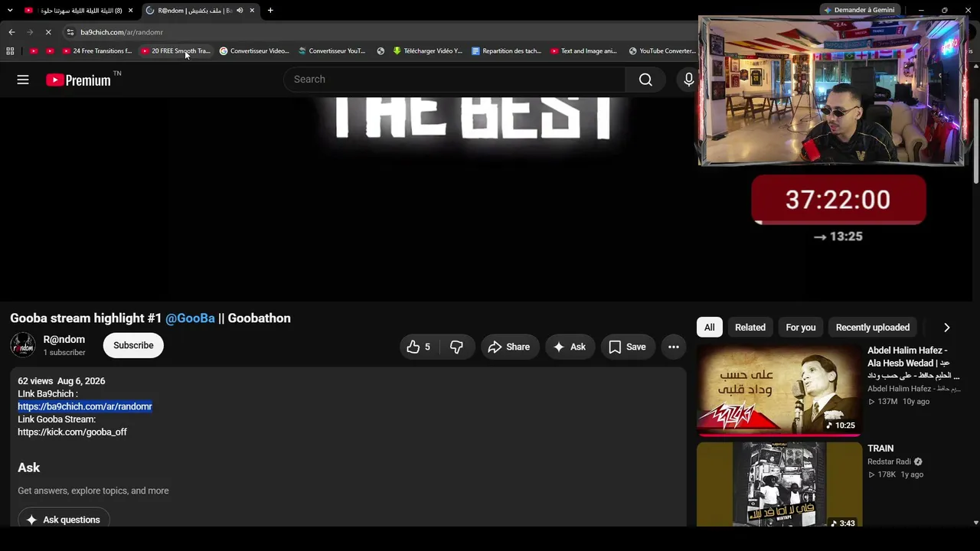Open the YouTube guide hamburger menu
The height and width of the screenshot is (551, 980).
(23, 80)
